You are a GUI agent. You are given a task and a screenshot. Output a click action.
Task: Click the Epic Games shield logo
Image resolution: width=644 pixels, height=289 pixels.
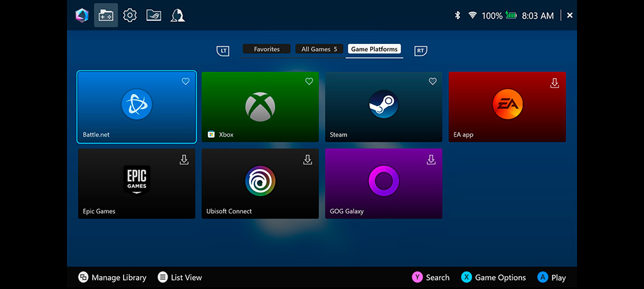[x=137, y=180]
